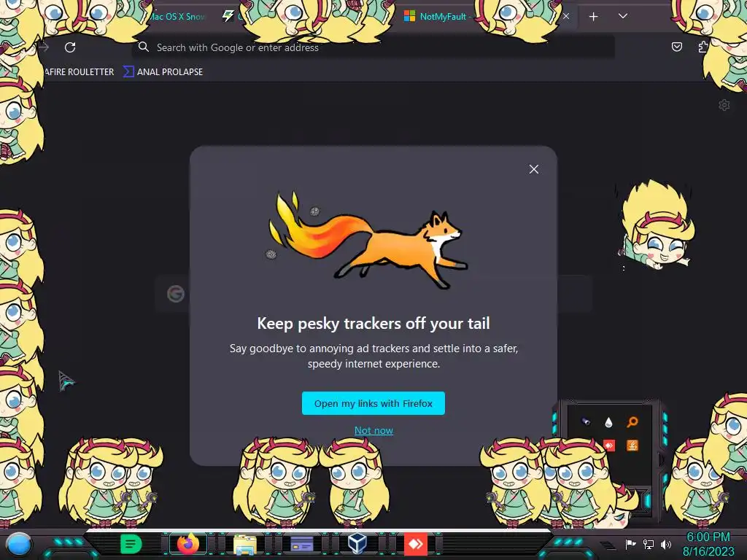
Task: Click the Java icon in tray popup
Action: coord(632,446)
